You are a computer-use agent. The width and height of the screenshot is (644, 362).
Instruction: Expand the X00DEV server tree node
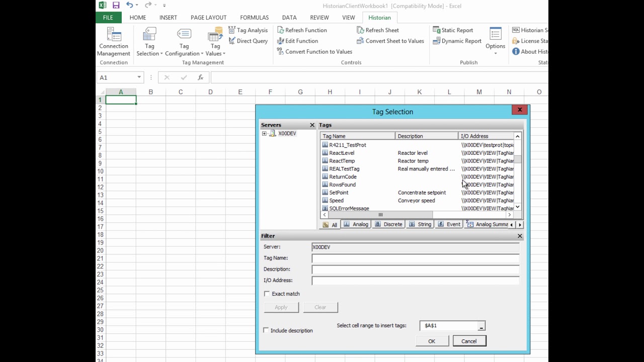(x=264, y=134)
